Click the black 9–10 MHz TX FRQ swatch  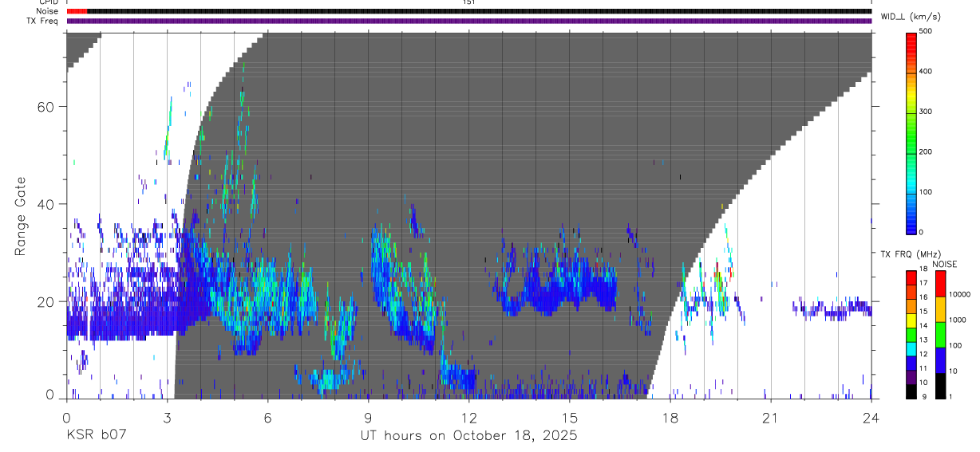911,391
